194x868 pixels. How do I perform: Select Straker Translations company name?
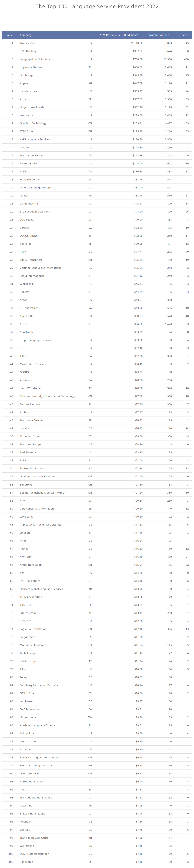[32, 468]
